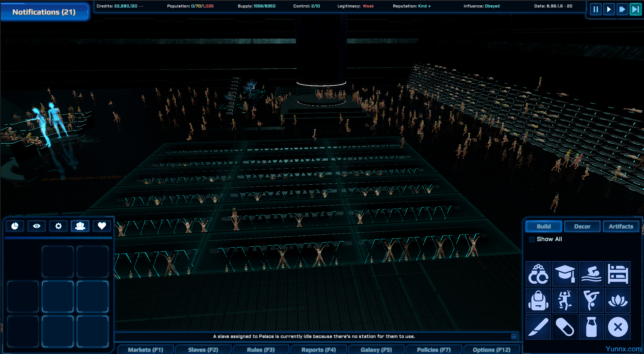This screenshot has height=354, width=644.
Task: Expand the message log arrow
Action: pos(514,336)
